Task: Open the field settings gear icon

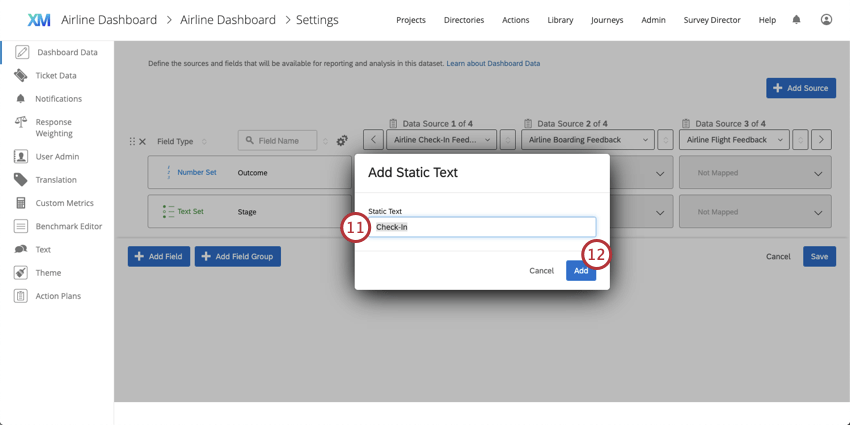Action: pos(342,140)
